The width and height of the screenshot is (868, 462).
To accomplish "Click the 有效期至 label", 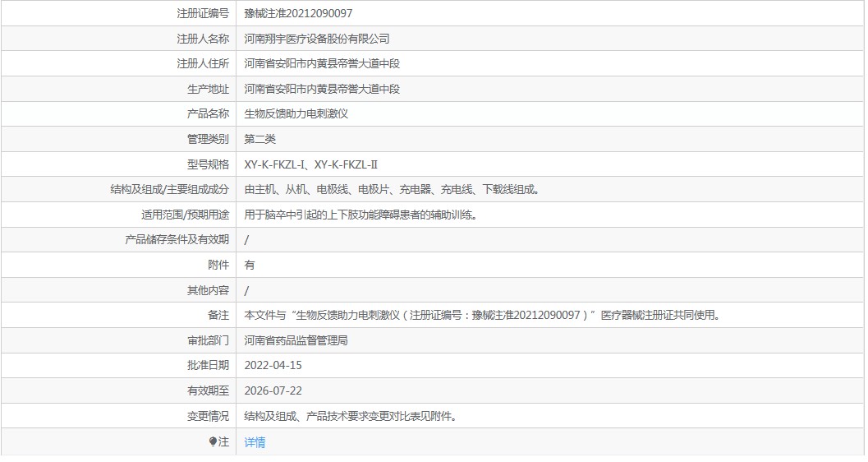I will click(x=208, y=391).
